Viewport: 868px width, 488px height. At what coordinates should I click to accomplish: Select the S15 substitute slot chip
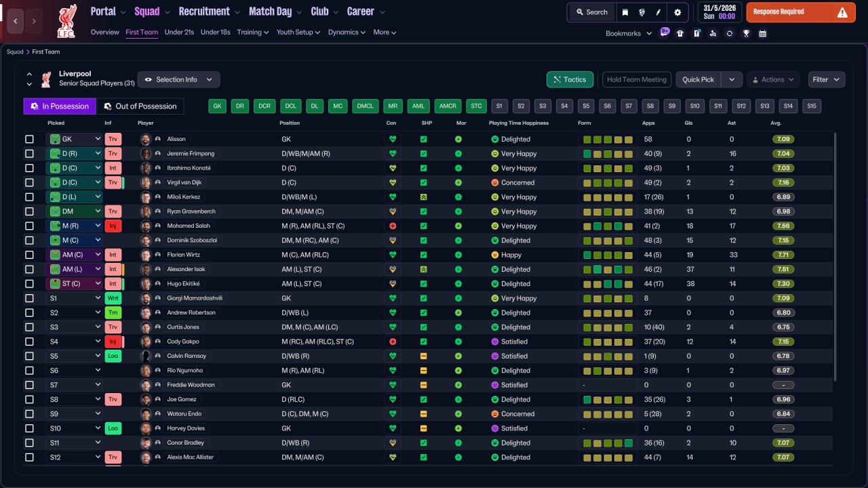tap(812, 106)
